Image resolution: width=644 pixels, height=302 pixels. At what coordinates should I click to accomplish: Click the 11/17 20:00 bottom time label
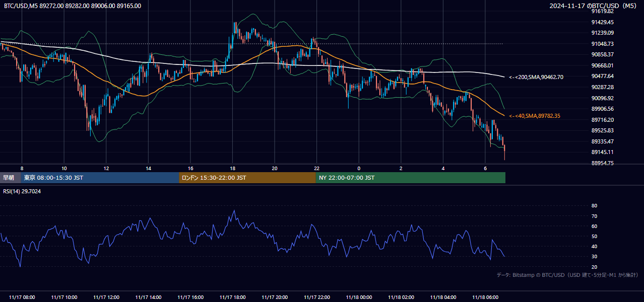point(275,297)
